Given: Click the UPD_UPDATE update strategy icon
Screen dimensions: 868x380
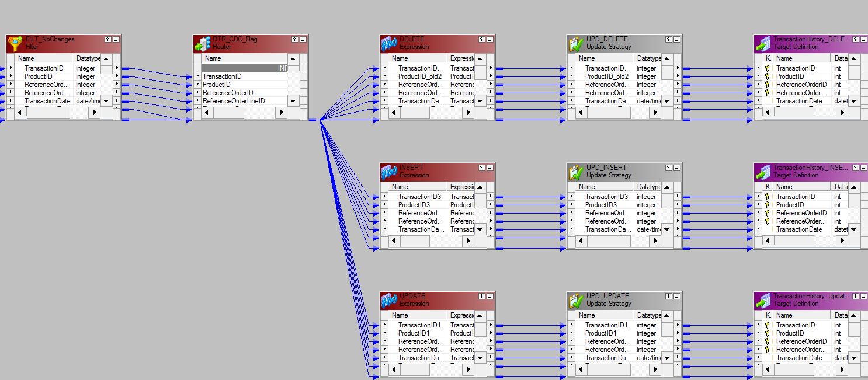Looking at the screenshot, I should click(x=576, y=301).
